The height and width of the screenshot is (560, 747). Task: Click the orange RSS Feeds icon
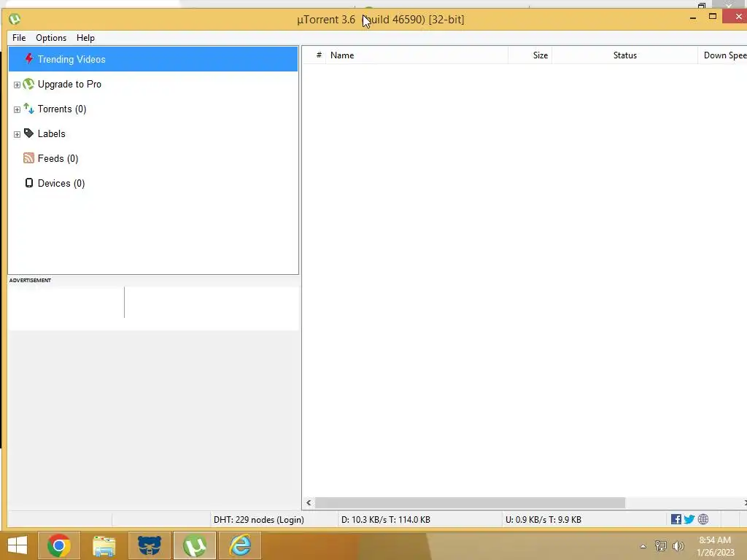coord(28,158)
